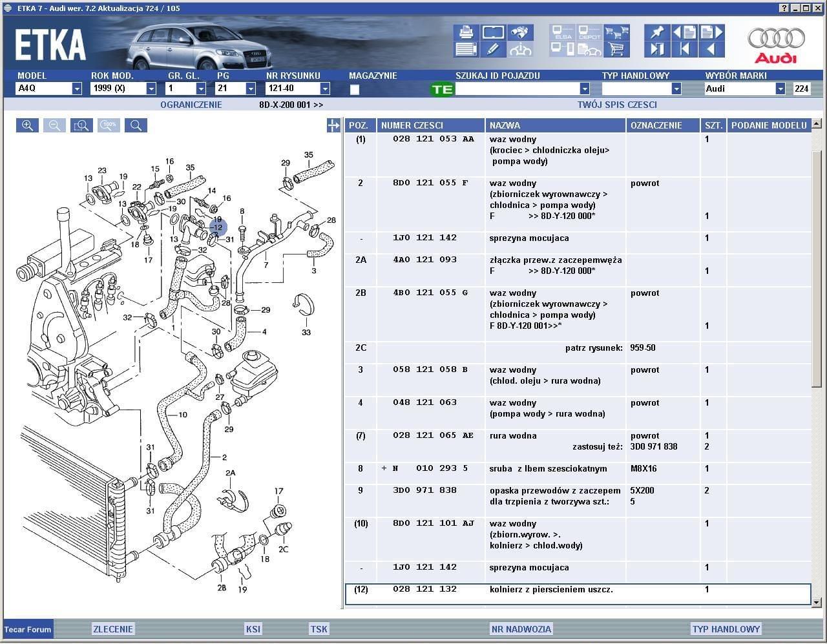Jump to first with skip-back icon
The height and width of the screenshot is (644, 827).
click(684, 49)
